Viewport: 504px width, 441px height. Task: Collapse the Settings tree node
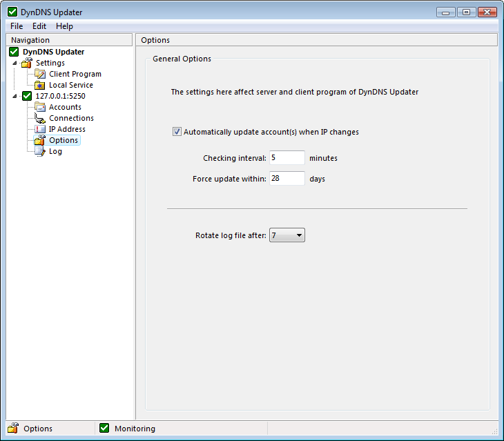coord(15,63)
